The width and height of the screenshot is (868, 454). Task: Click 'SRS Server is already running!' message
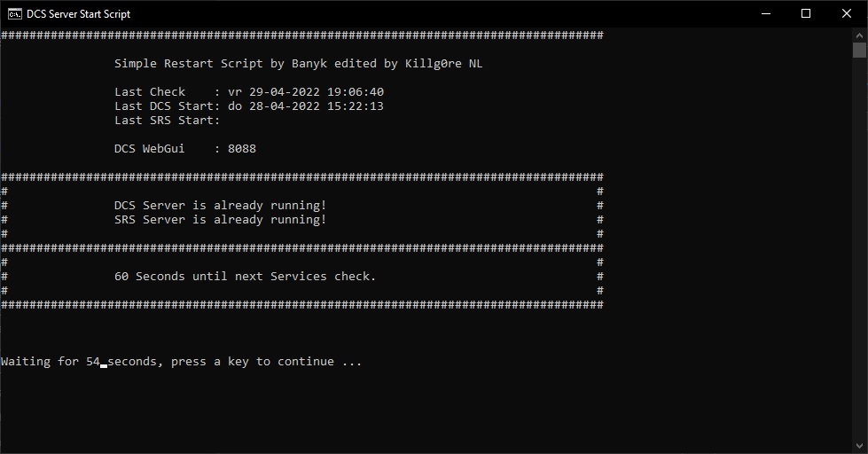tap(220, 220)
